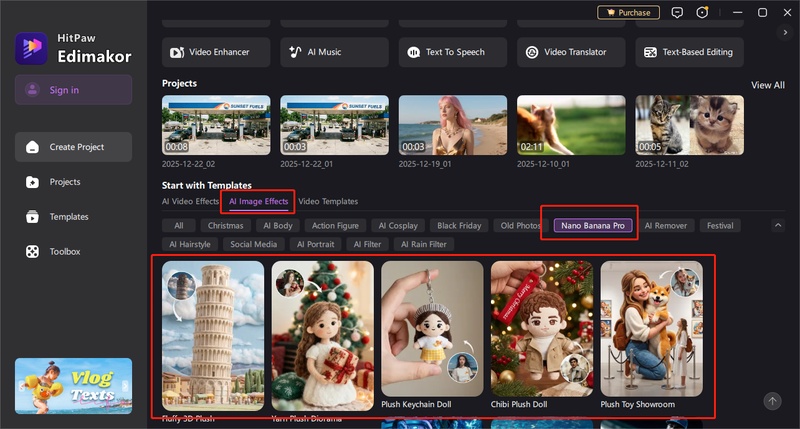This screenshot has width=800, height=429.
Task: Click the Sign in button
Action: [73, 90]
